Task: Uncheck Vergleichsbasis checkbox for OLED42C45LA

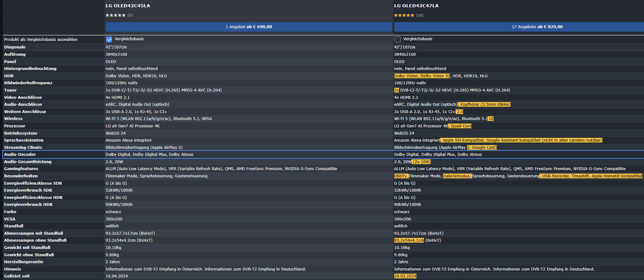Action: click(109, 39)
